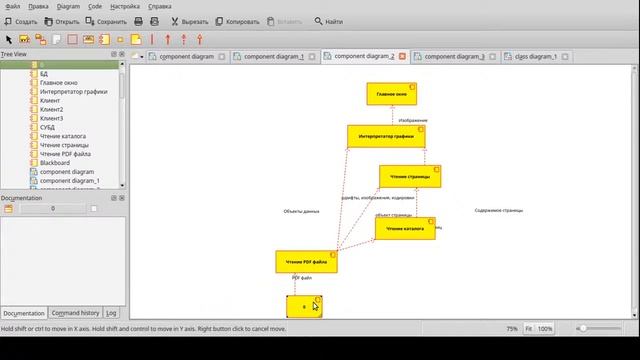Select the white note tool

(56, 40)
